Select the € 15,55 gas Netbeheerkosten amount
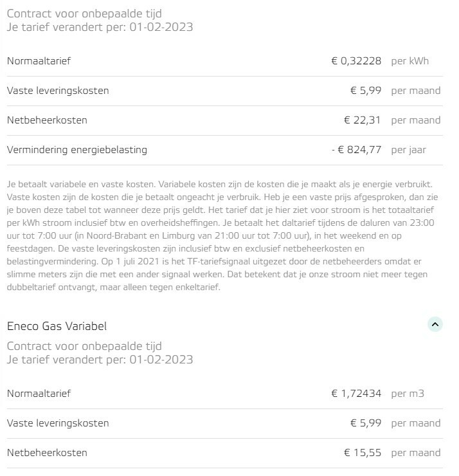The image size is (459, 476). point(363,453)
